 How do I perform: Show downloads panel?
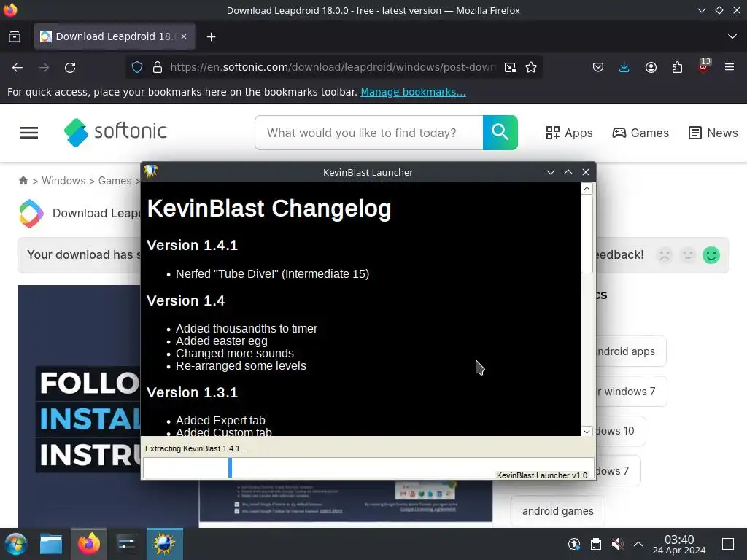[624, 68]
